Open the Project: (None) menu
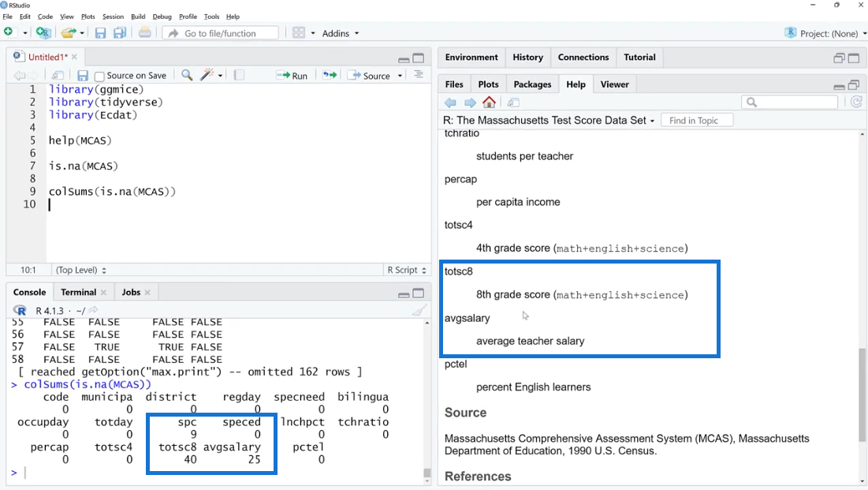This screenshot has height=490, width=868. point(825,33)
